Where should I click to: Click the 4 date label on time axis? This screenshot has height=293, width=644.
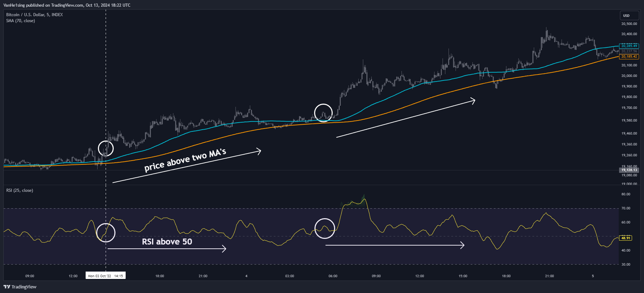pos(246,276)
